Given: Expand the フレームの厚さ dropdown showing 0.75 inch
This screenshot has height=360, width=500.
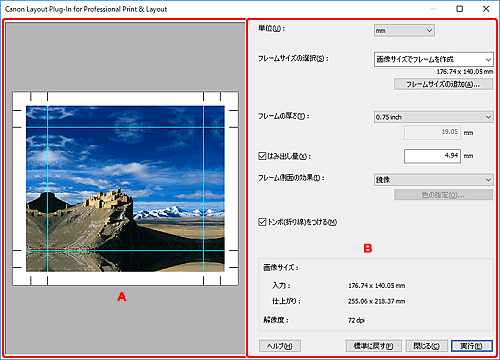Looking at the screenshot, I should [x=433, y=117].
